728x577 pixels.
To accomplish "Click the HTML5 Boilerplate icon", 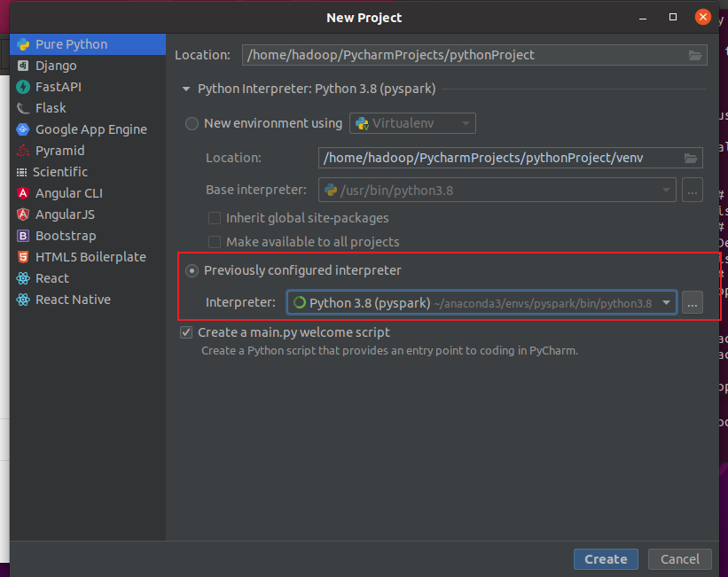I will pyautogui.click(x=23, y=257).
